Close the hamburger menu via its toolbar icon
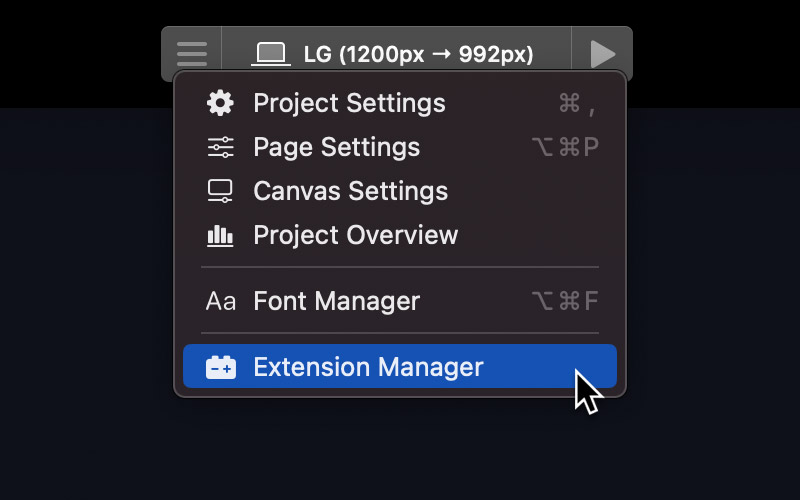The height and width of the screenshot is (500, 800). point(192,54)
